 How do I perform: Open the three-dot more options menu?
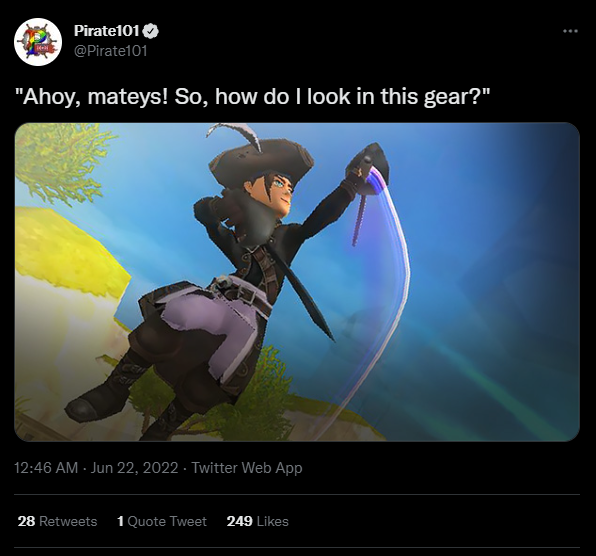[x=571, y=31]
